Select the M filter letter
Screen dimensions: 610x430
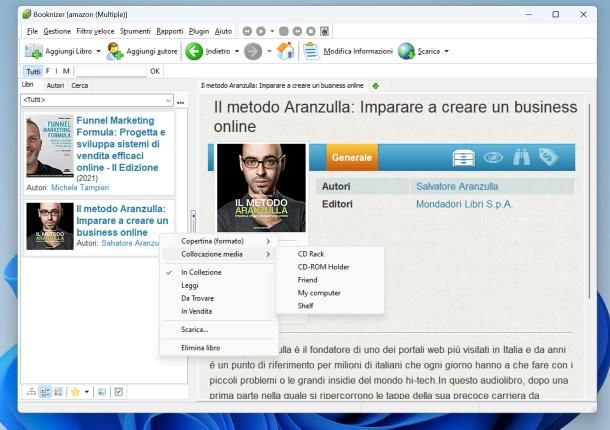pyautogui.click(x=66, y=71)
